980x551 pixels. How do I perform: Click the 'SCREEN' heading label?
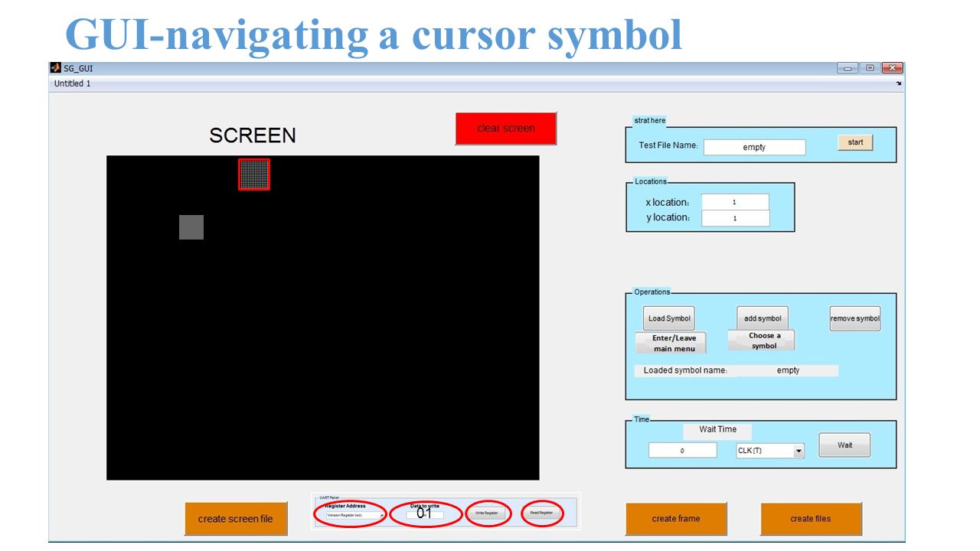pos(253,135)
